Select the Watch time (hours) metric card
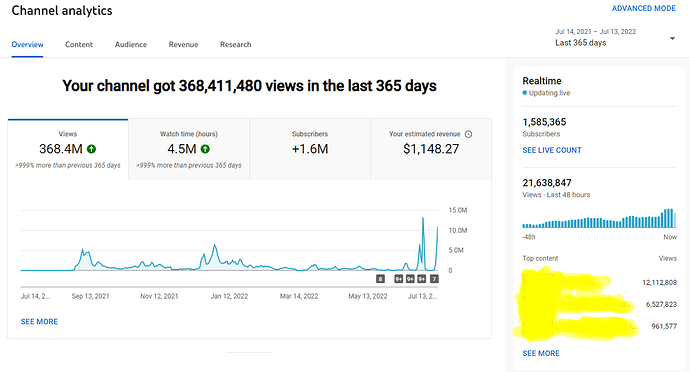 189,149
